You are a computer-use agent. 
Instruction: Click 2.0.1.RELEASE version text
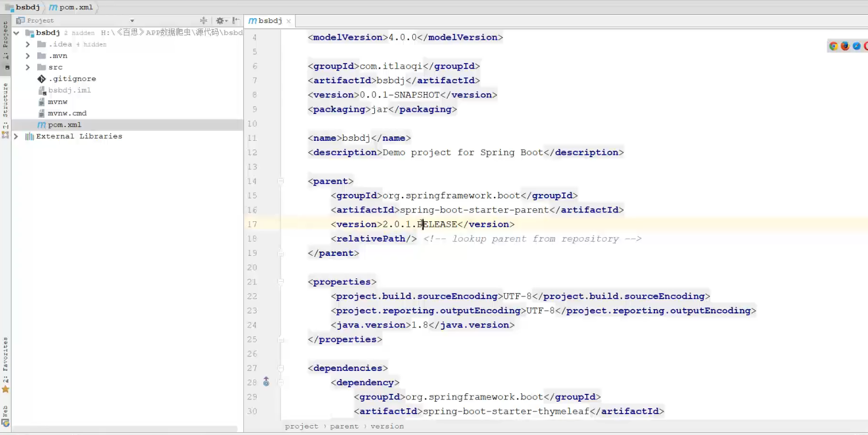(x=420, y=224)
